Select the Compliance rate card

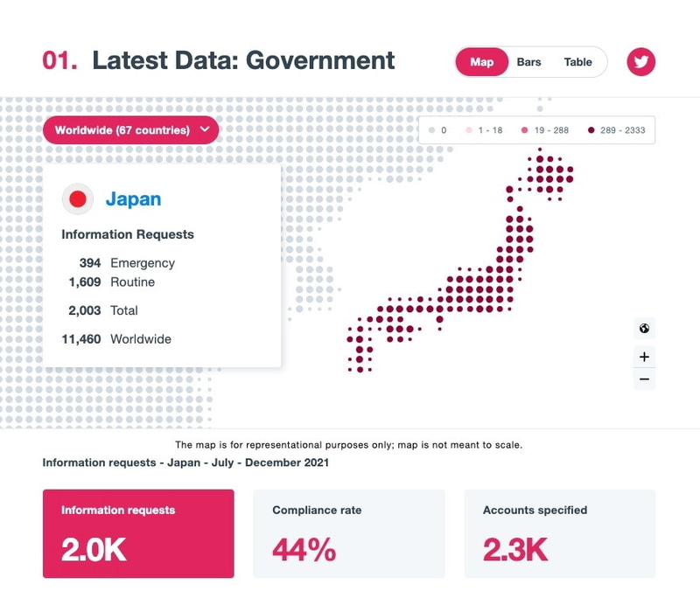[348, 533]
